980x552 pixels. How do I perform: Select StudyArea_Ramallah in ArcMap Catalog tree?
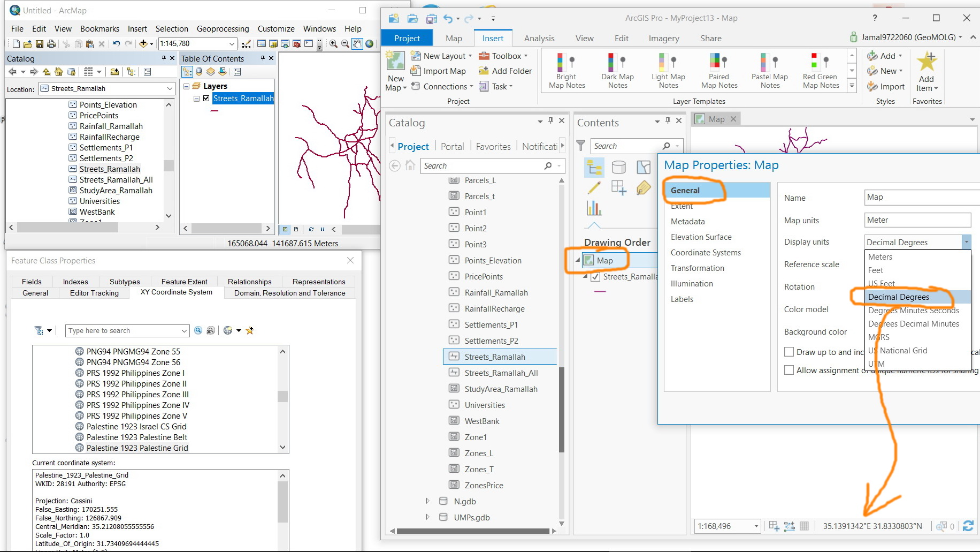point(116,191)
